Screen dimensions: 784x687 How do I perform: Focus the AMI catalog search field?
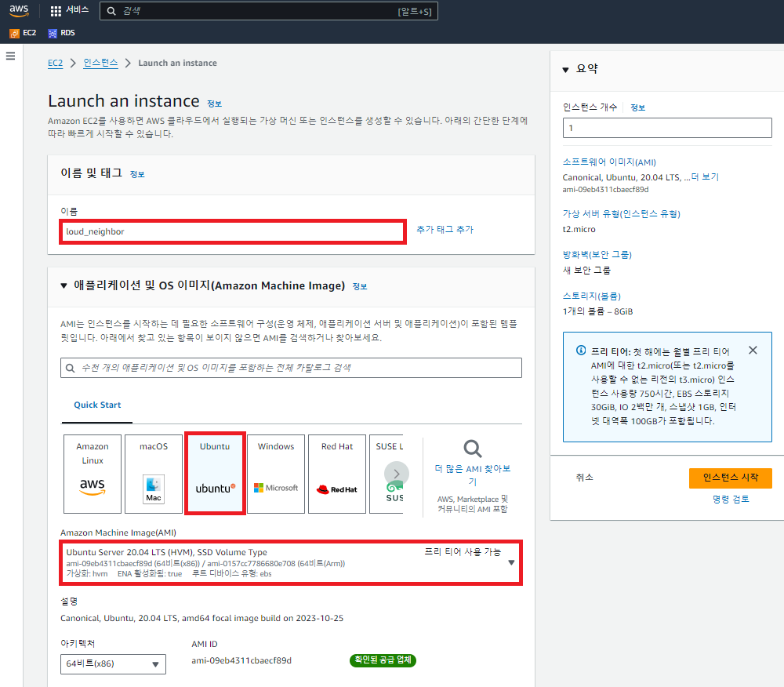(291, 368)
